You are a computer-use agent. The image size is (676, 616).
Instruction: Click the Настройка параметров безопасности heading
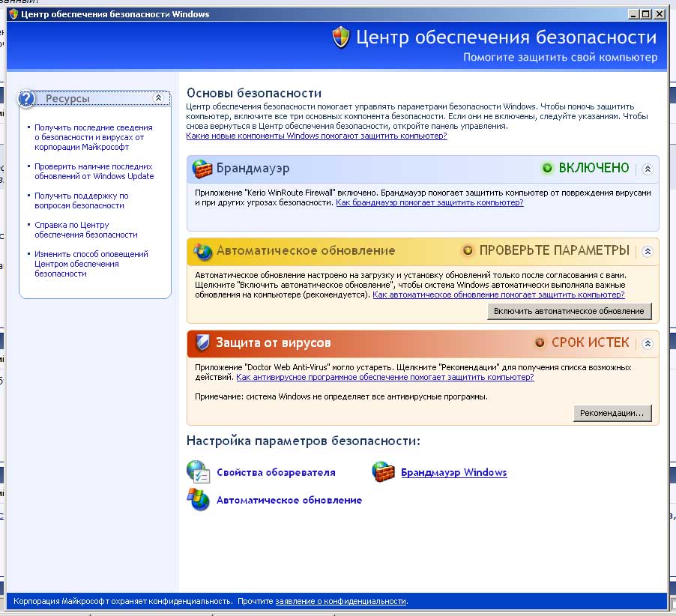coord(303,441)
